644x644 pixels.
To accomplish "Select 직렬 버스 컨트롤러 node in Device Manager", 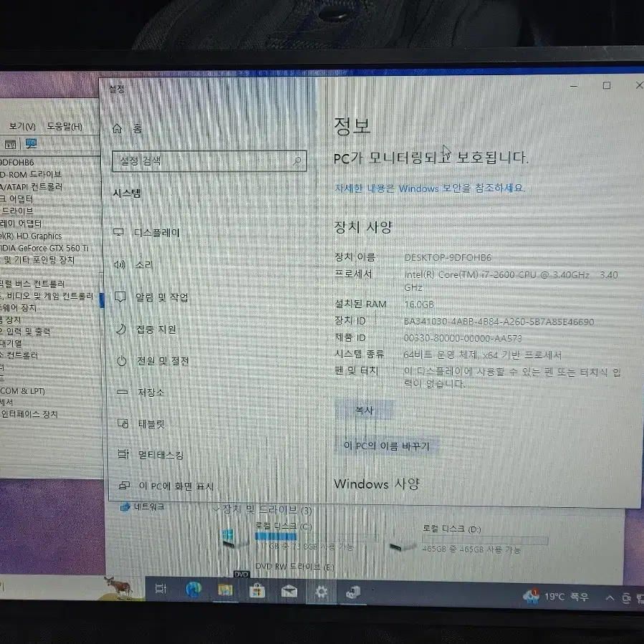I will [x=32, y=284].
